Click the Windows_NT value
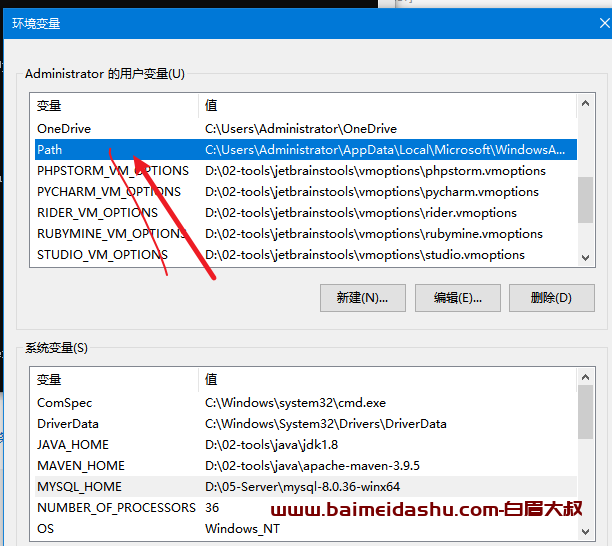Screen dimensions: 612x546 click(242, 529)
